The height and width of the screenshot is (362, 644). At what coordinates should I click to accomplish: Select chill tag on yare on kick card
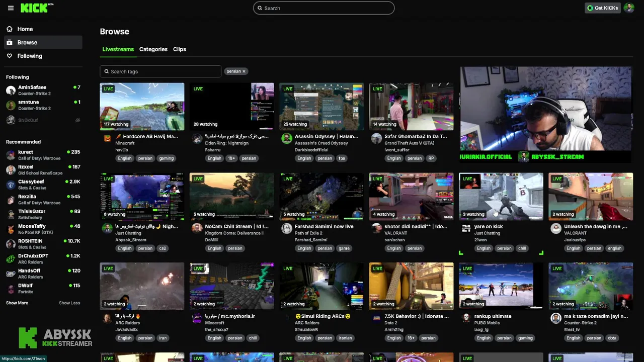(x=522, y=248)
